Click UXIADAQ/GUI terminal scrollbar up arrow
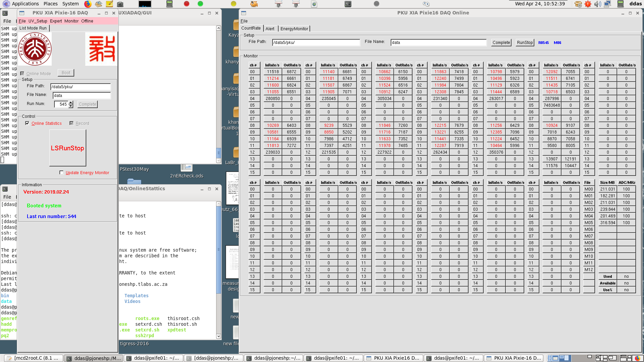Image resolution: width=644 pixels, height=362 pixels. [218, 28]
